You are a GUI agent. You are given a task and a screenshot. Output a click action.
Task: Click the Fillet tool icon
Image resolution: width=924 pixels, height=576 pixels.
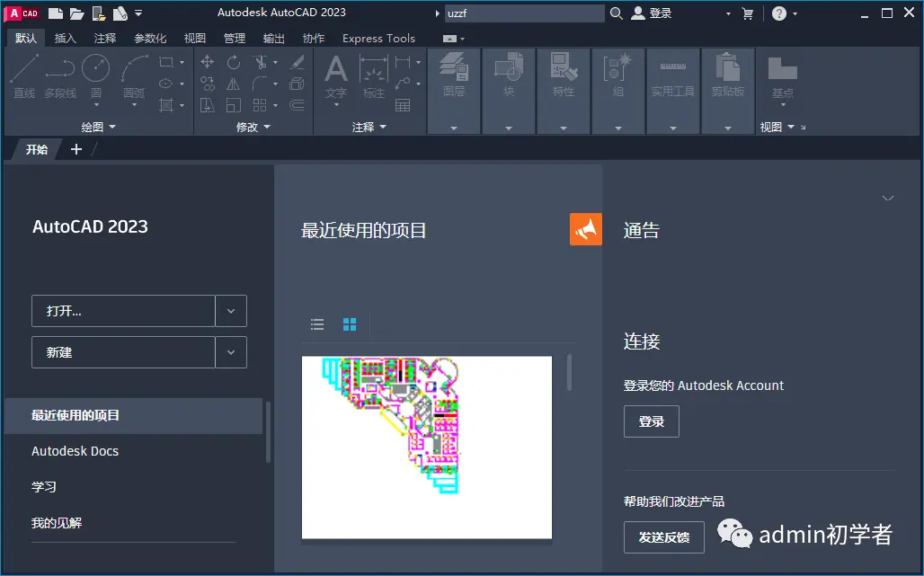pos(260,84)
